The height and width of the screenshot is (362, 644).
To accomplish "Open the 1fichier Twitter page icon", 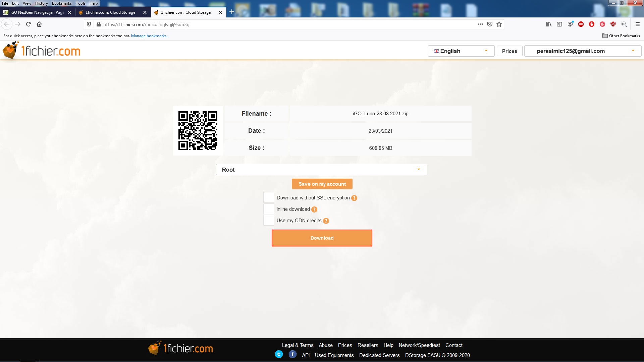I will [279, 354].
